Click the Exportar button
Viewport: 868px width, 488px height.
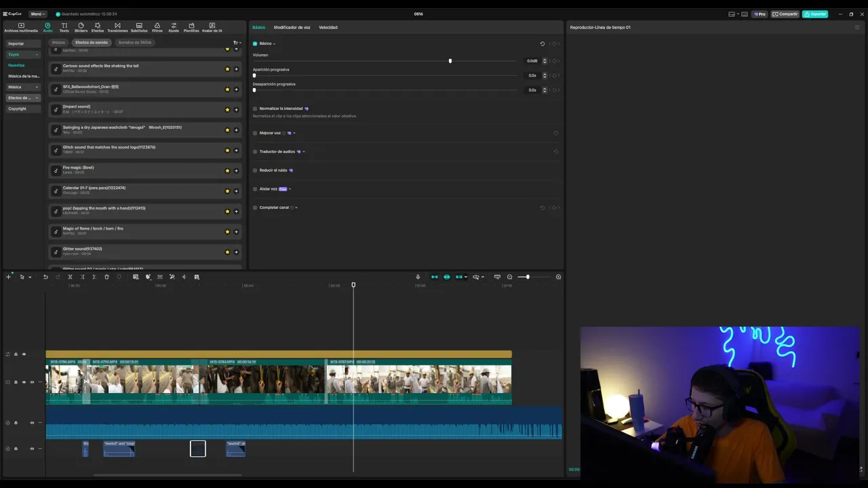[815, 14]
